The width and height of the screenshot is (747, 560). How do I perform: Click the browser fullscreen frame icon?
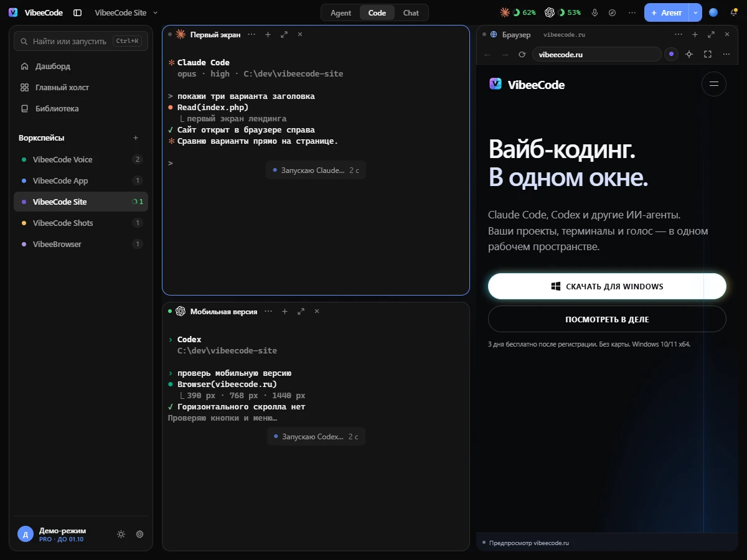pos(708,55)
